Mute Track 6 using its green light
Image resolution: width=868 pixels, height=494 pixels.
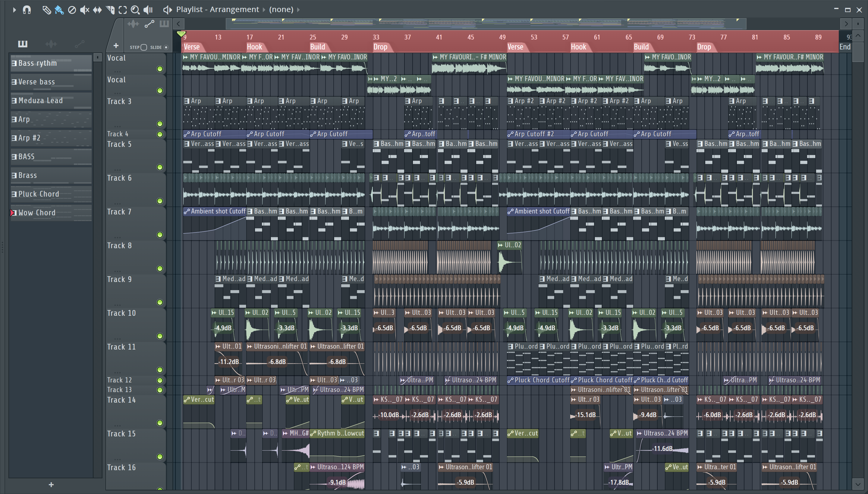coord(160,201)
